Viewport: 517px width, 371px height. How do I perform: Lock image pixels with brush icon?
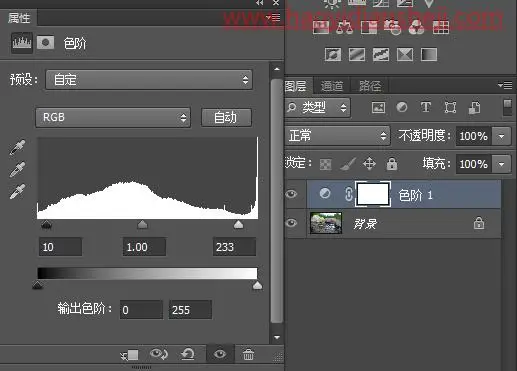point(348,164)
